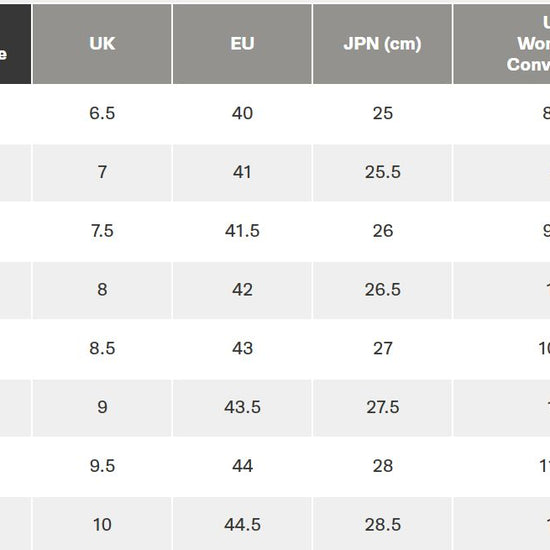Viewport: 550px width, 550px height.
Task: Click the JPN 28.5 cell
Action: (382, 523)
